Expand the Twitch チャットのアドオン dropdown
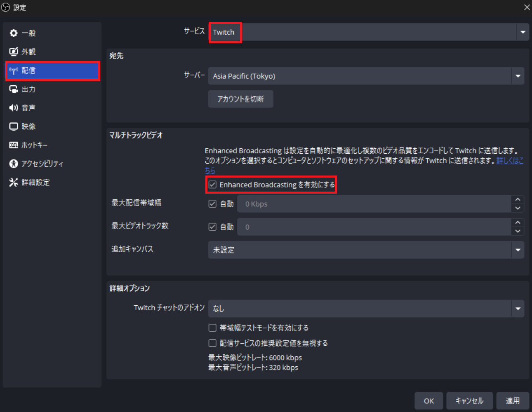This screenshot has height=412, width=532. click(x=518, y=309)
